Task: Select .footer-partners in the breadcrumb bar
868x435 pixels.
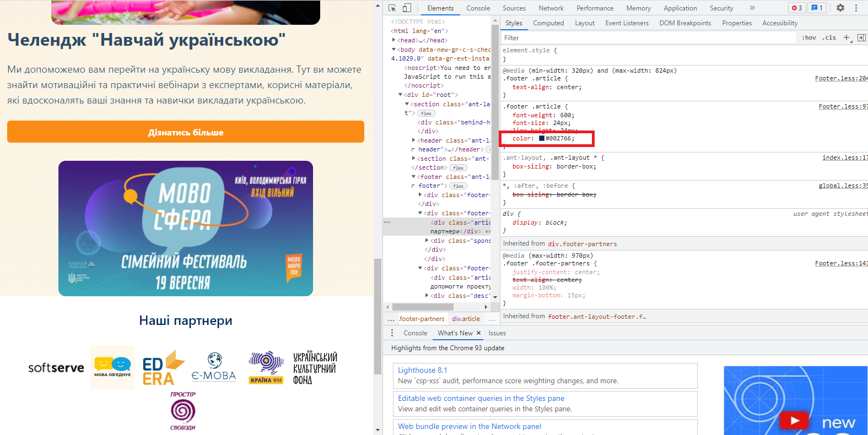Action: pos(422,319)
